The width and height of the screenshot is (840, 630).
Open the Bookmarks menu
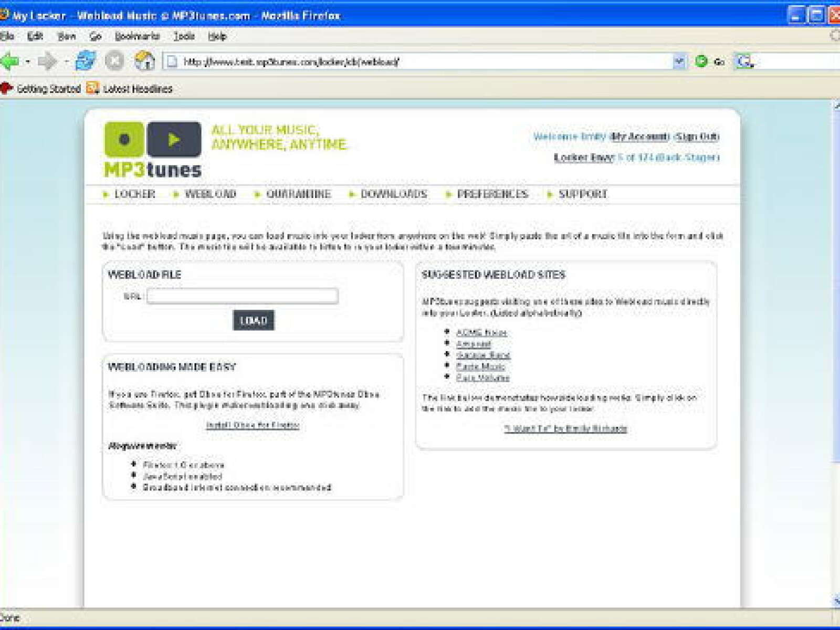[x=137, y=36]
